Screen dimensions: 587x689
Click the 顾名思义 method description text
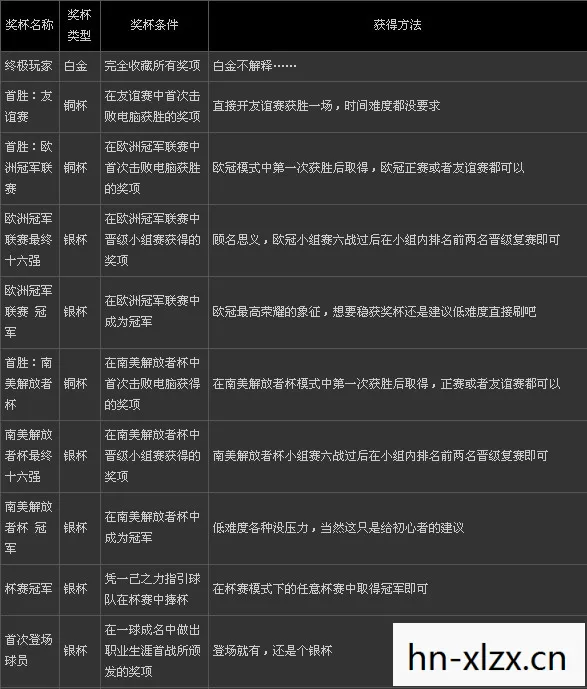[x=386, y=240]
